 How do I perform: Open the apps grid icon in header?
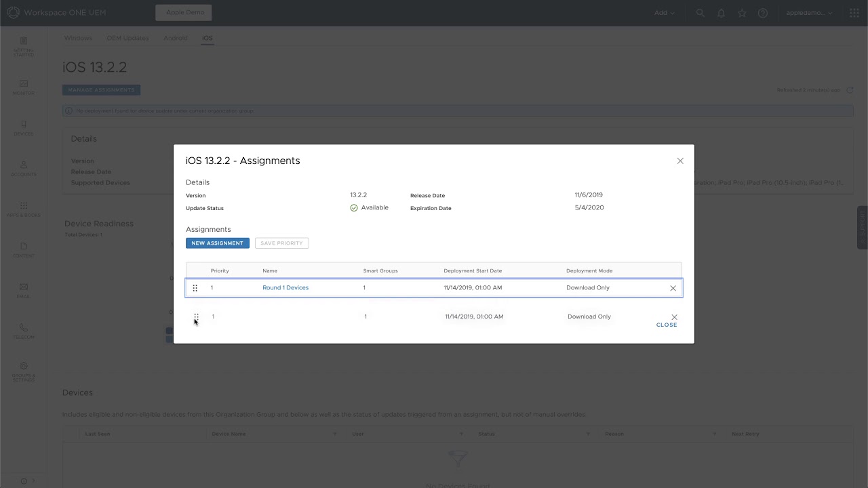coord(853,13)
